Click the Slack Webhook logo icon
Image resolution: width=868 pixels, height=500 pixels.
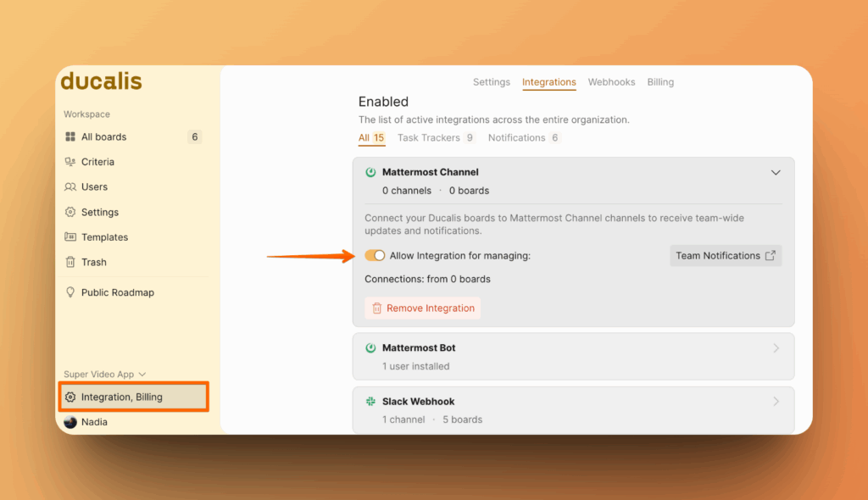370,402
